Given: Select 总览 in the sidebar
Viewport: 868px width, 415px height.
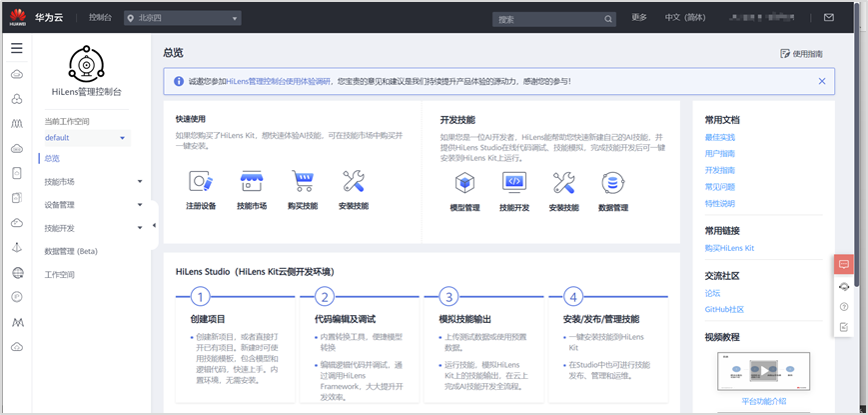Looking at the screenshot, I should click(52, 158).
